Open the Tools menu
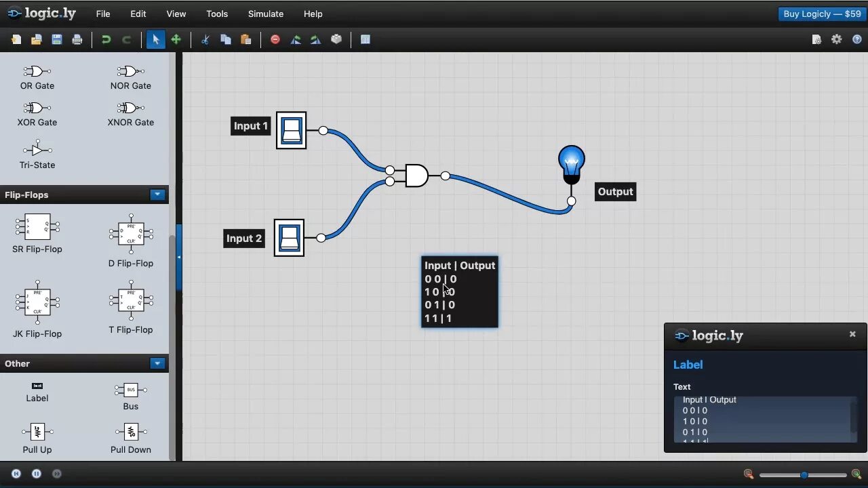The height and width of the screenshot is (488, 868). 216,14
